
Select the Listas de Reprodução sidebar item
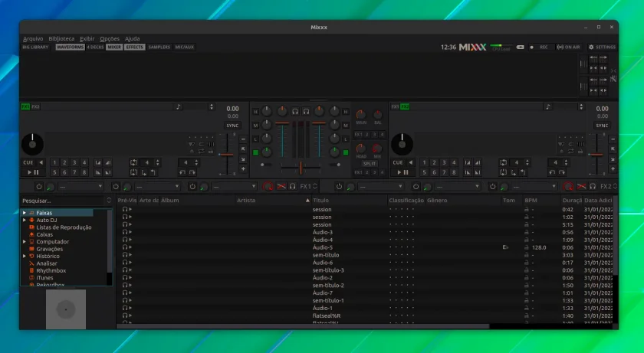coord(64,227)
